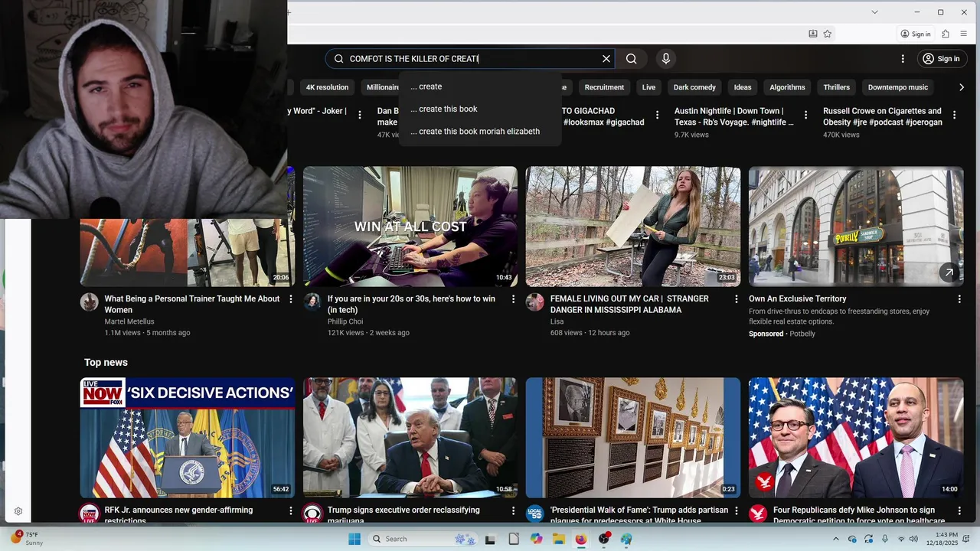Clear the YouTube search box text
Viewport: 980px width, 551px height.
point(606,59)
